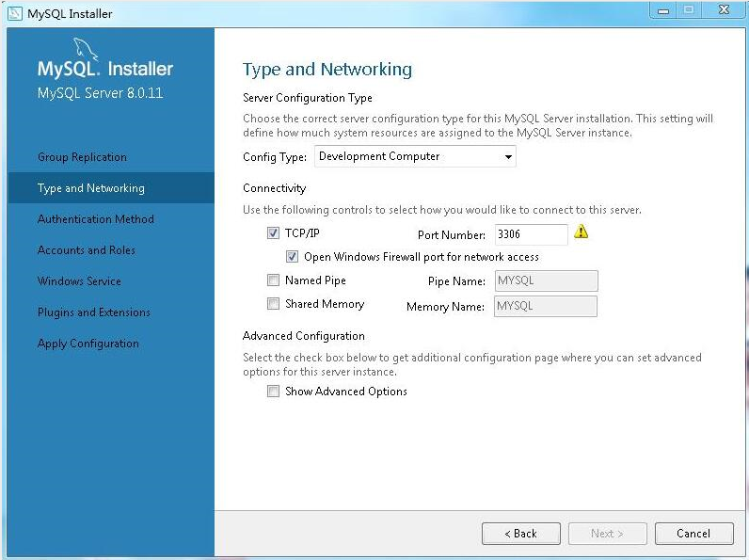
Task: Open the Config Type dropdown
Action: tap(415, 156)
